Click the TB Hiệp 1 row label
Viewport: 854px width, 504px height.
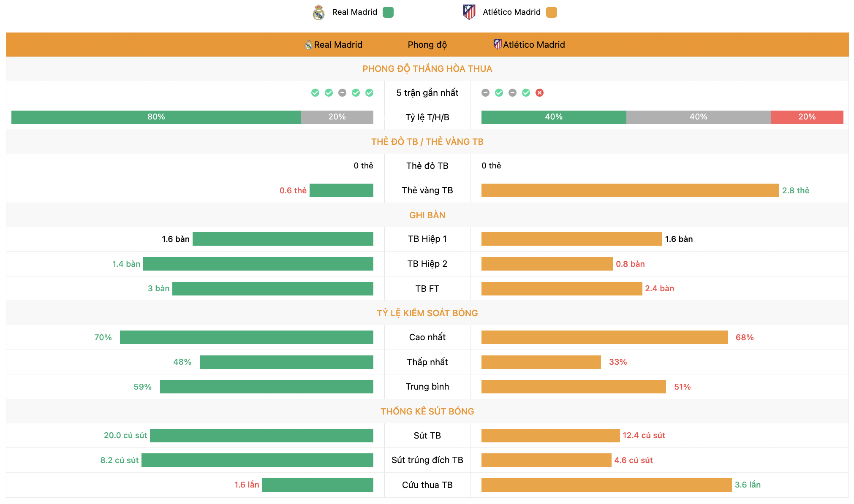427,239
